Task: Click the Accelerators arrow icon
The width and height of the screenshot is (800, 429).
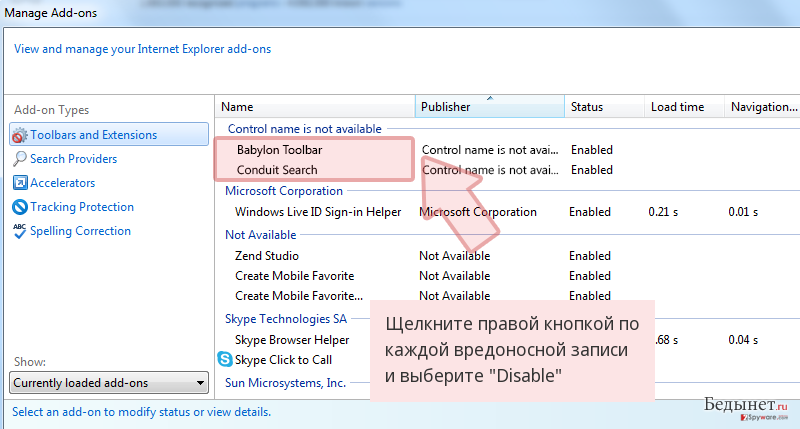Action: pyautogui.click(x=19, y=183)
